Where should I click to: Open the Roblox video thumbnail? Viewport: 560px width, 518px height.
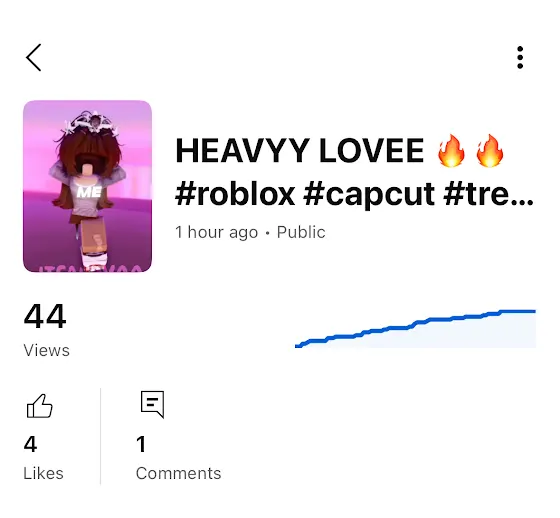(x=88, y=186)
